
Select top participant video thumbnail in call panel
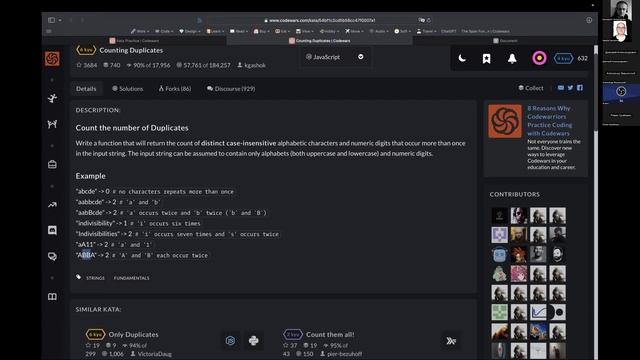621,10
